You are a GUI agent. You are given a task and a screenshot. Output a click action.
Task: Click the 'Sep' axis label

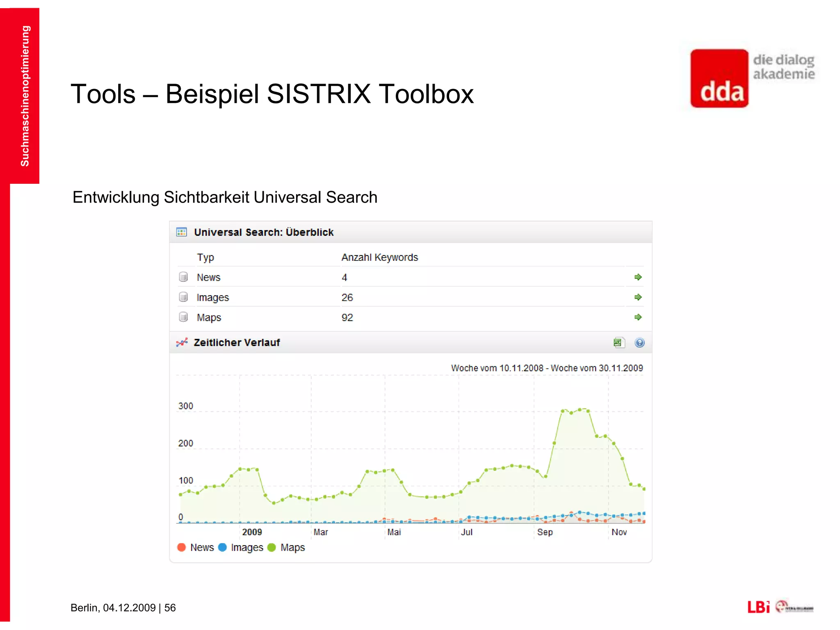point(545,532)
